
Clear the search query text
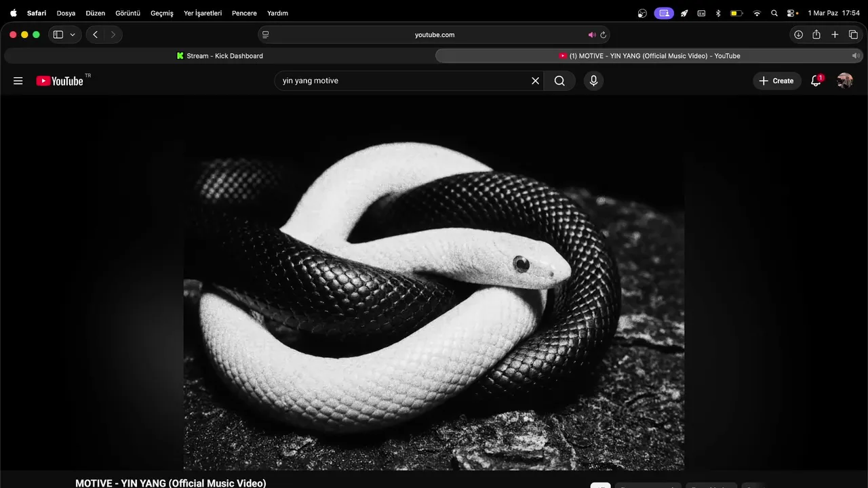point(535,81)
